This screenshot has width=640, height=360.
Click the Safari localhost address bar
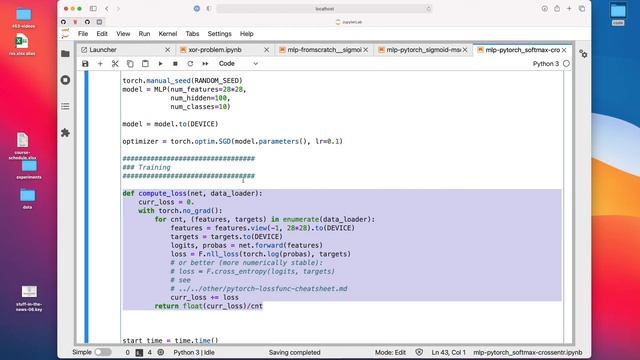(x=324, y=9)
